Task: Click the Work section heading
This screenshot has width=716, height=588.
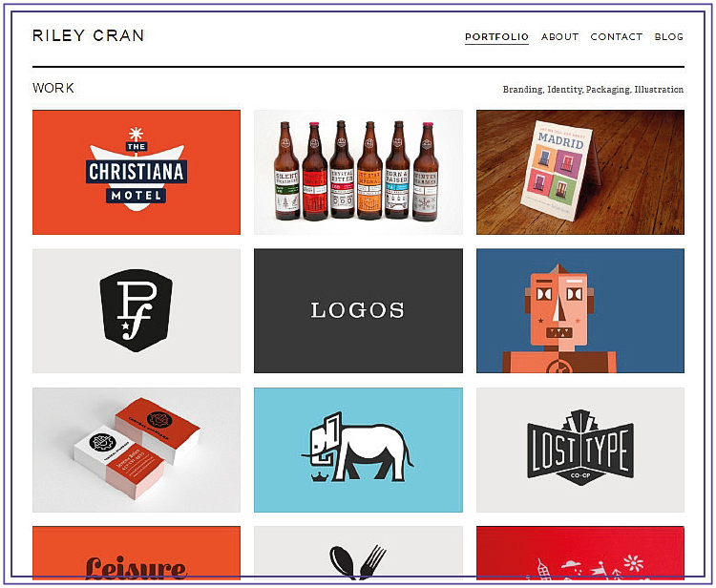Action: (53, 88)
